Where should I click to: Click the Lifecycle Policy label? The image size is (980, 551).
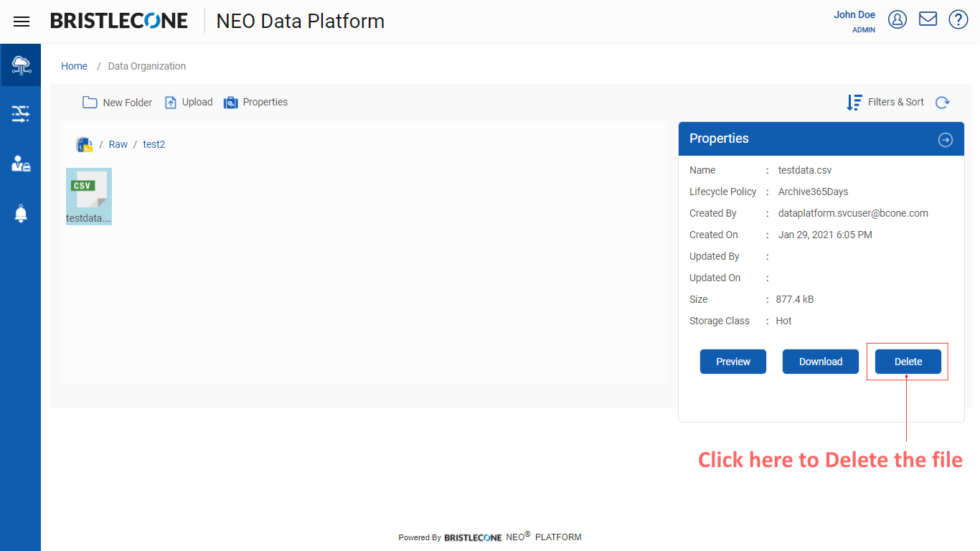723,192
